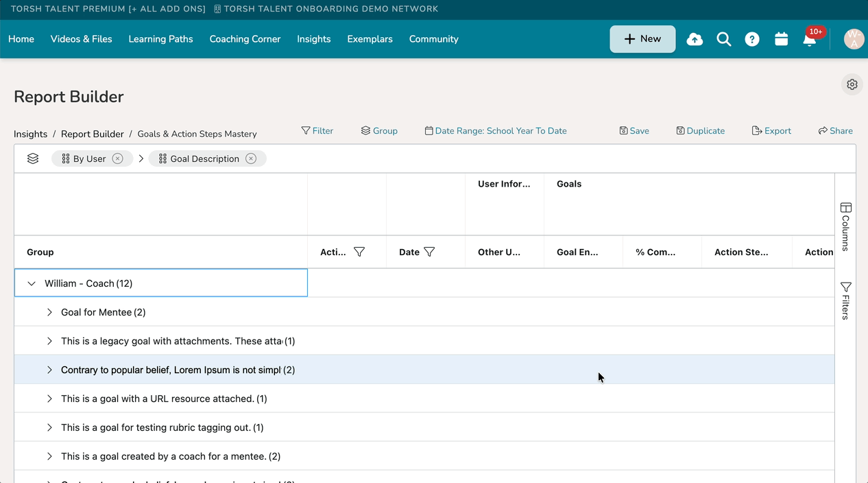The height and width of the screenshot is (483, 868).
Task: Expand the Goal for Mentee row
Action: pos(49,312)
